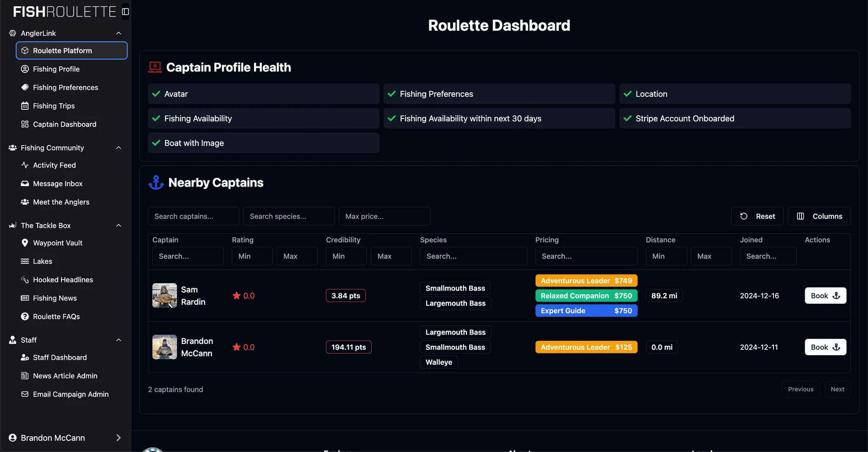868x452 pixels.
Task: Toggle the sidebar collapse icon
Action: [125, 12]
